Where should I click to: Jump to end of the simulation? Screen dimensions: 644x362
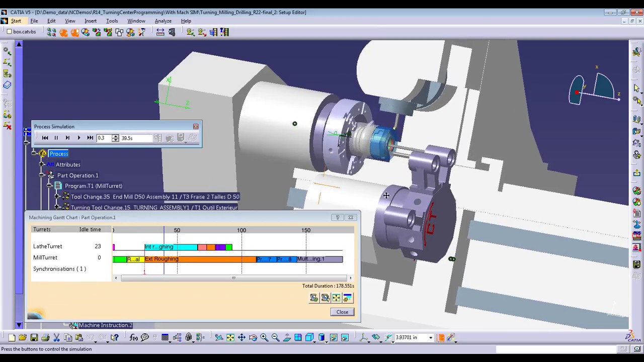point(90,138)
